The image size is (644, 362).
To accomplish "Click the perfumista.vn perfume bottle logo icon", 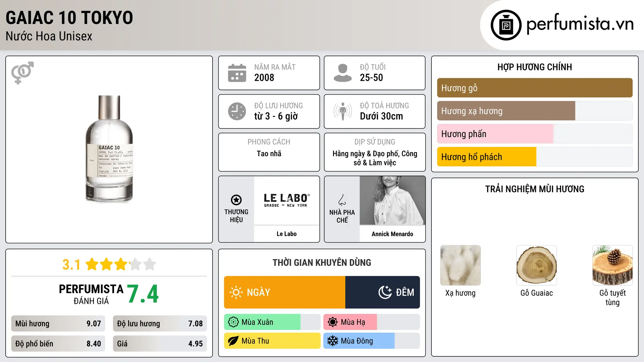I will 506,25.
